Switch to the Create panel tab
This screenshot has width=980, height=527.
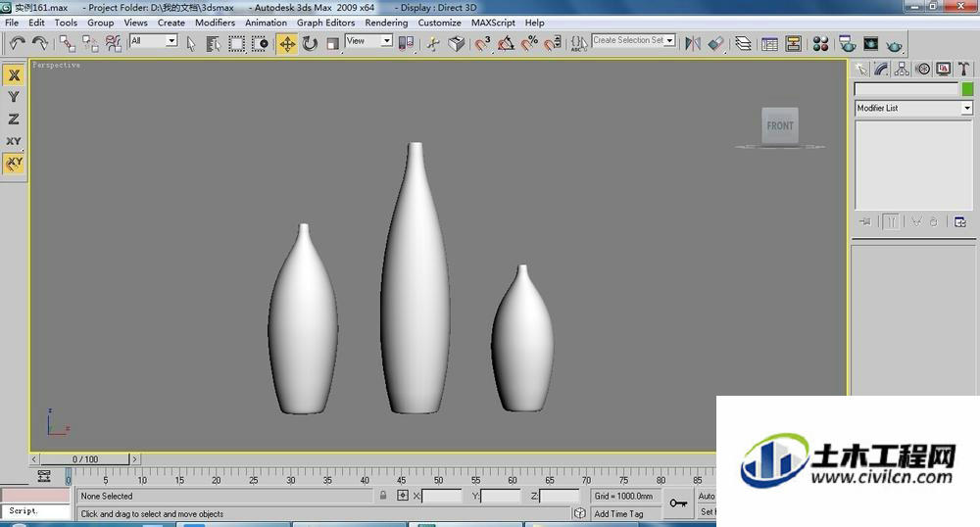pos(861,70)
